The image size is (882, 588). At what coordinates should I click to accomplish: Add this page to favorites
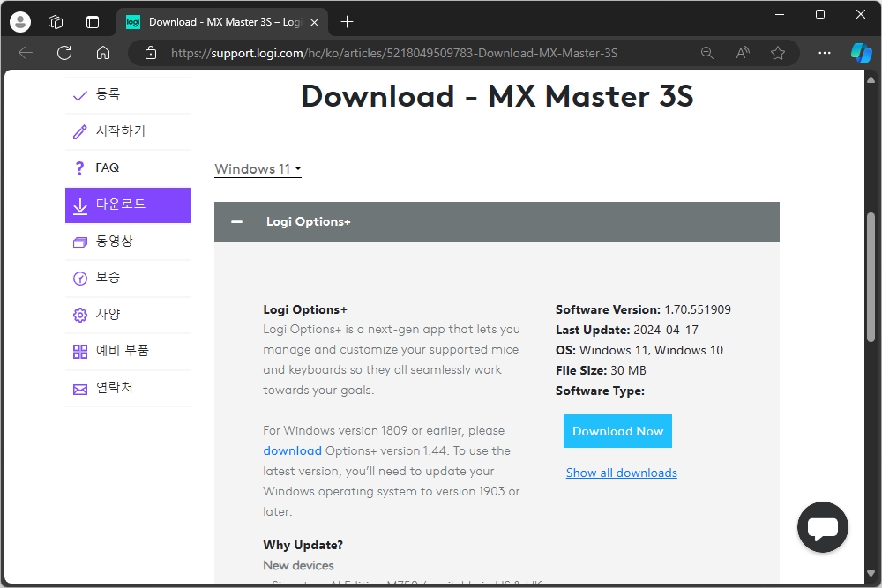click(778, 53)
